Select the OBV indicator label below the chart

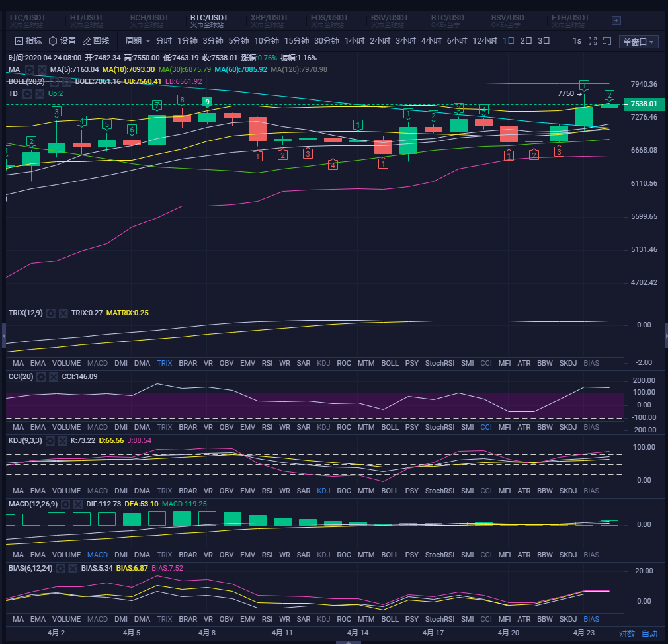(226, 363)
